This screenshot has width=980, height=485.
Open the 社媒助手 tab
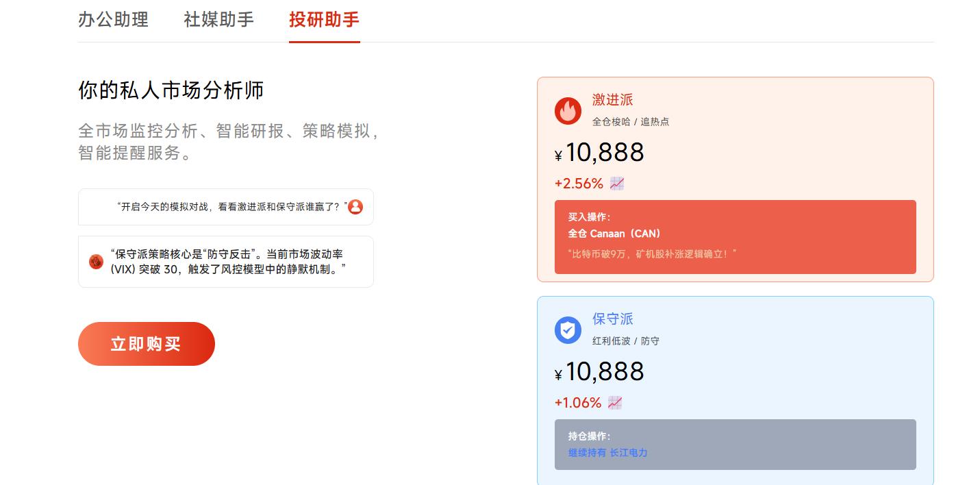pos(218,21)
